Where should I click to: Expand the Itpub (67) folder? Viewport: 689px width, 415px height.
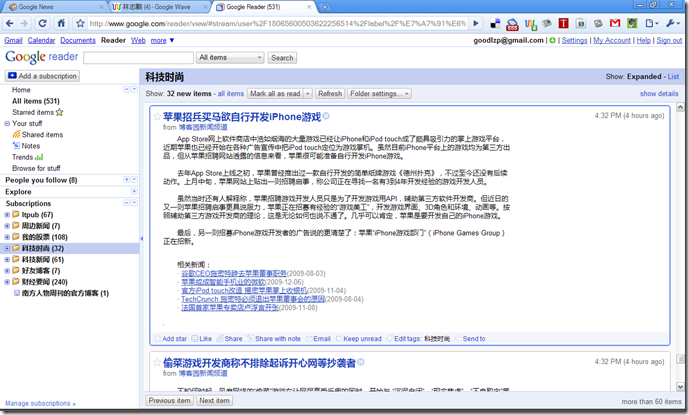coord(7,215)
